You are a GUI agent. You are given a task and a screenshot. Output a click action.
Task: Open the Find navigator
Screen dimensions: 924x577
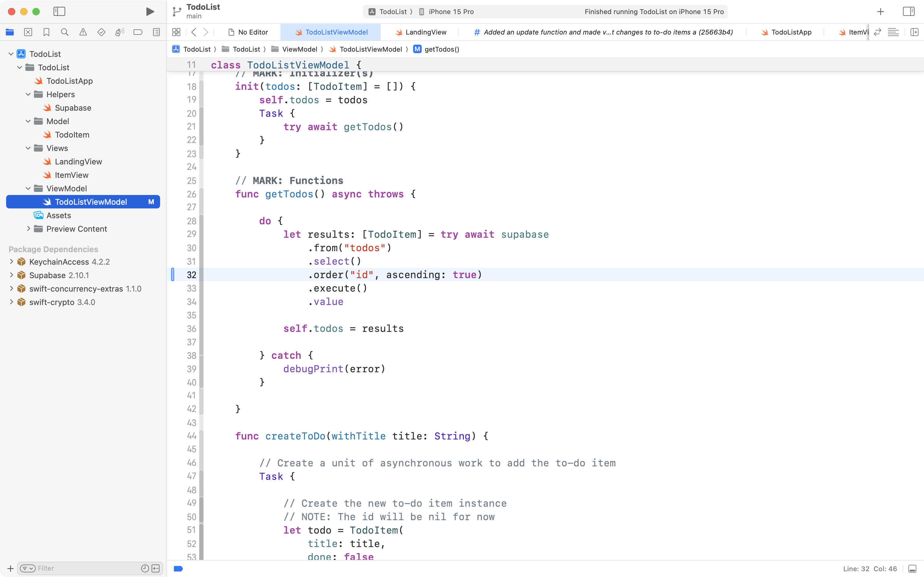coord(64,32)
